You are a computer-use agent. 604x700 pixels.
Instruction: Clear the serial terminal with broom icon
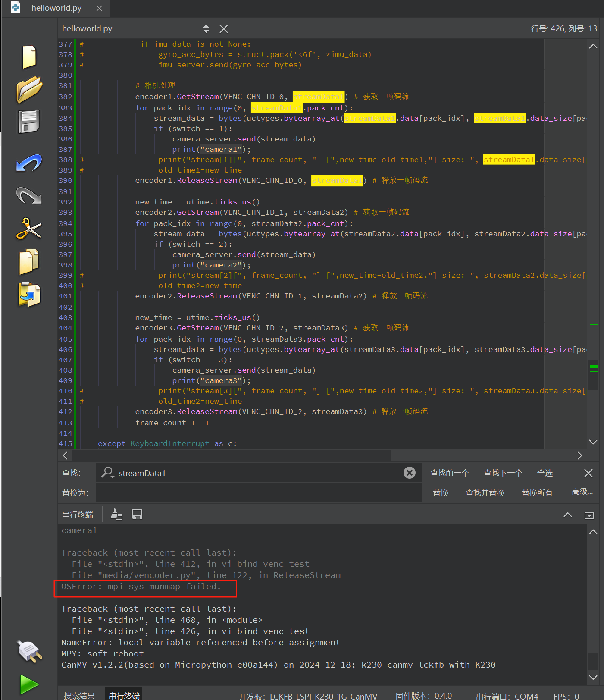[116, 514]
